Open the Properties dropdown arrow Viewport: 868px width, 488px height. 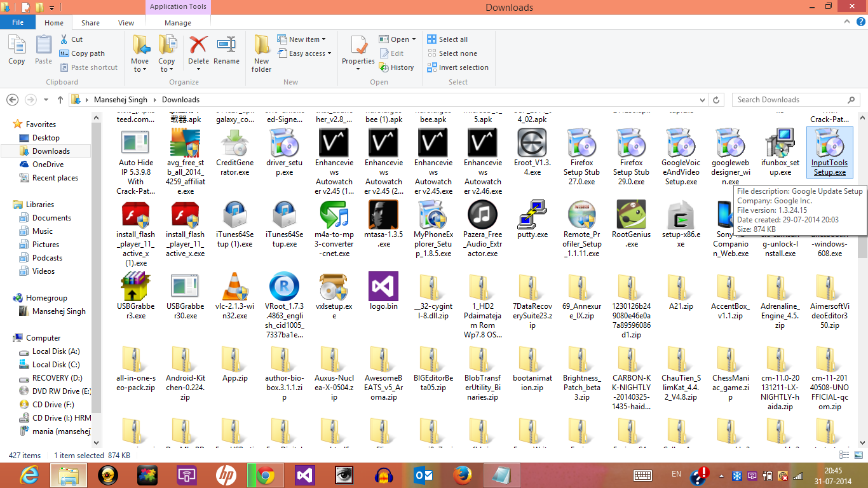tap(358, 70)
